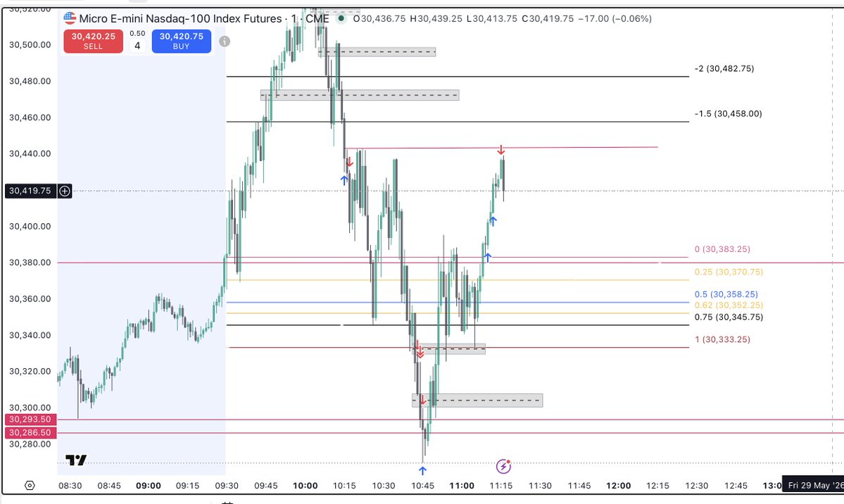
Task: Click the 30,500.00 price axis label
Action: 30,44
